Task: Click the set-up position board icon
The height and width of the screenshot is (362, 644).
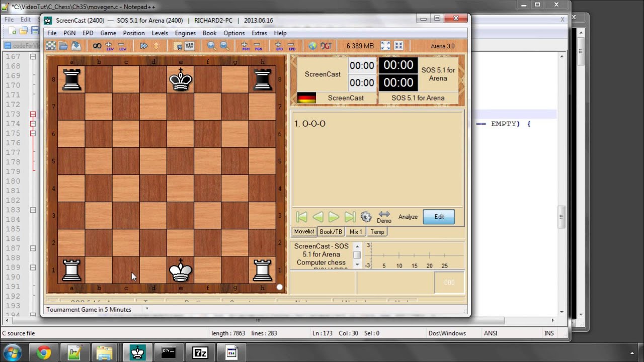Action: pyautogui.click(x=178, y=46)
